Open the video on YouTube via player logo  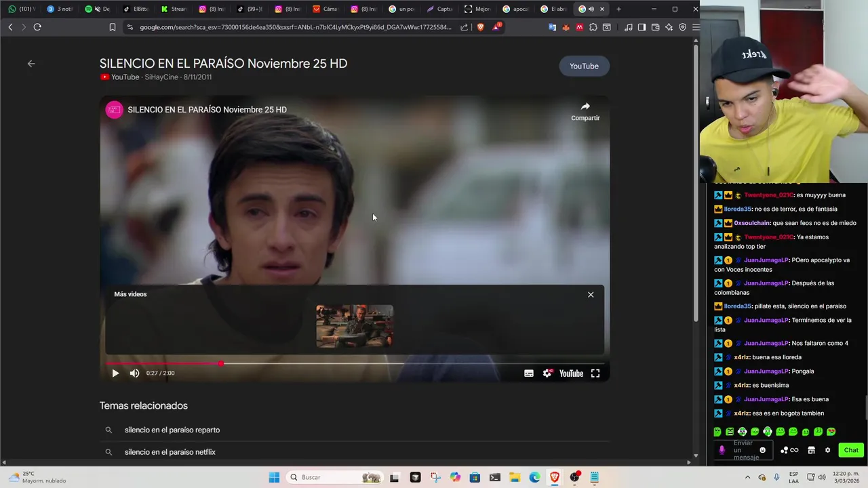571,373
